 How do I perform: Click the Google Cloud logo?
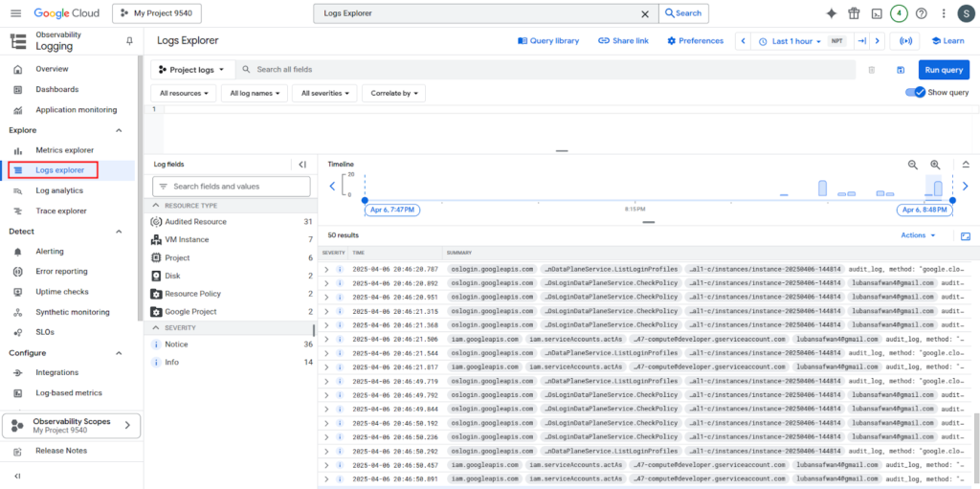68,13
